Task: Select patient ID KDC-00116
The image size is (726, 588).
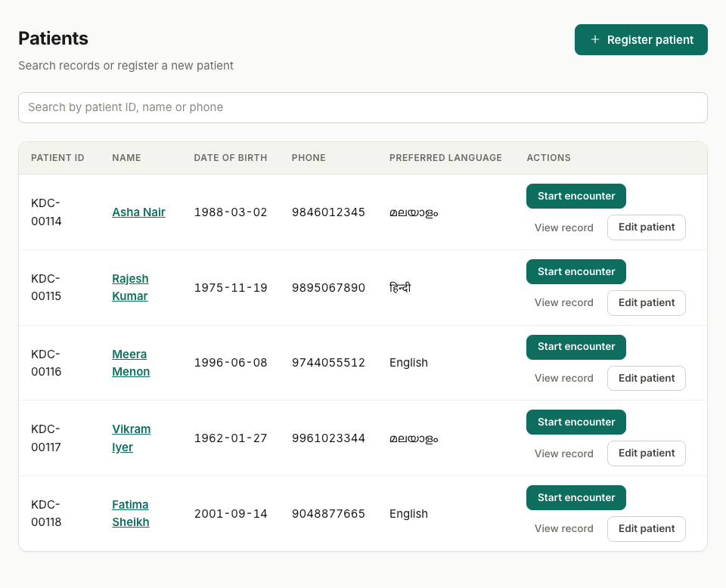Action: pyautogui.click(x=46, y=363)
